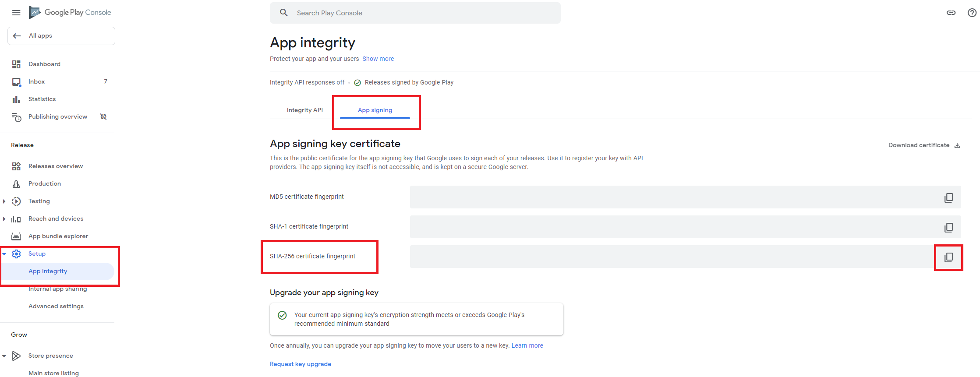Open Main store listing
This screenshot has height=377, width=980.
pyautogui.click(x=53, y=373)
